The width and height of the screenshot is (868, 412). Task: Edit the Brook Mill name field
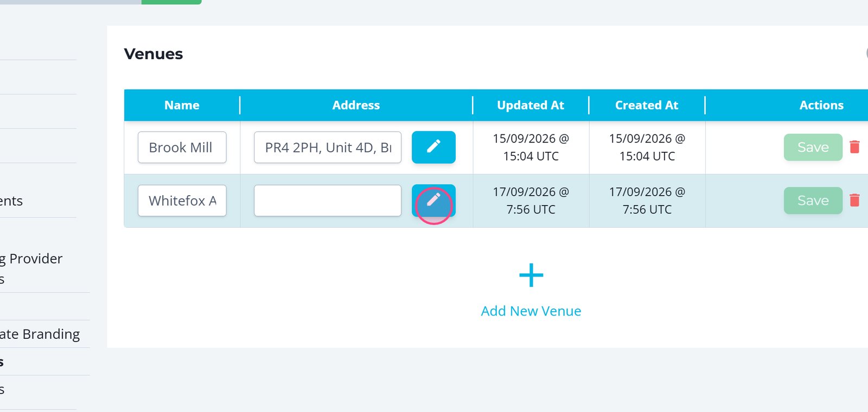tap(182, 147)
